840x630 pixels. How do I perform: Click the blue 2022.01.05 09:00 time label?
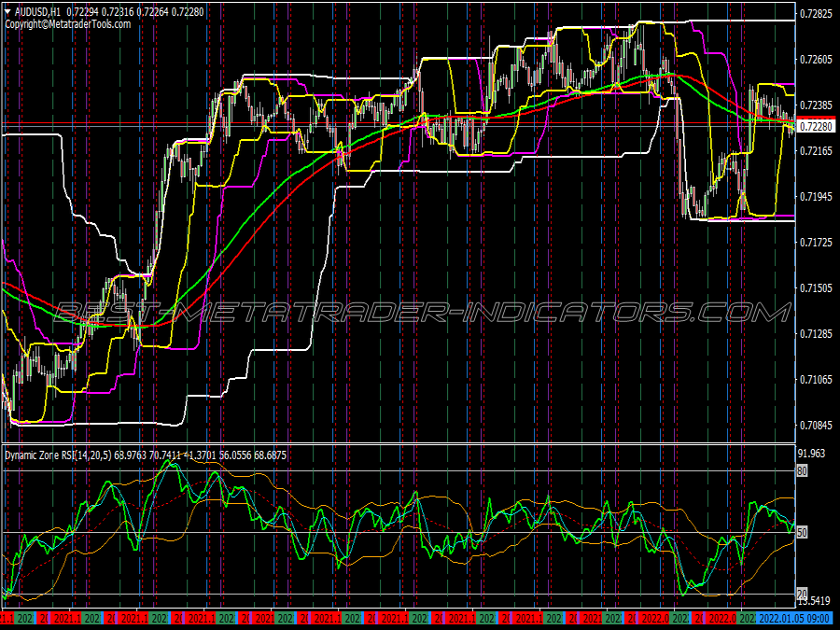tap(794, 618)
